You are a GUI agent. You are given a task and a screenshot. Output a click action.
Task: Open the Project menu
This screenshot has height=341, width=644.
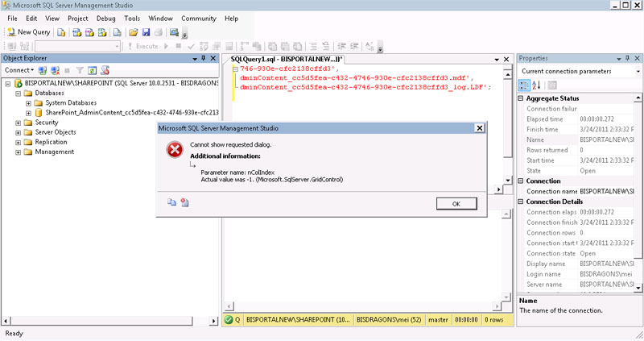click(x=77, y=19)
